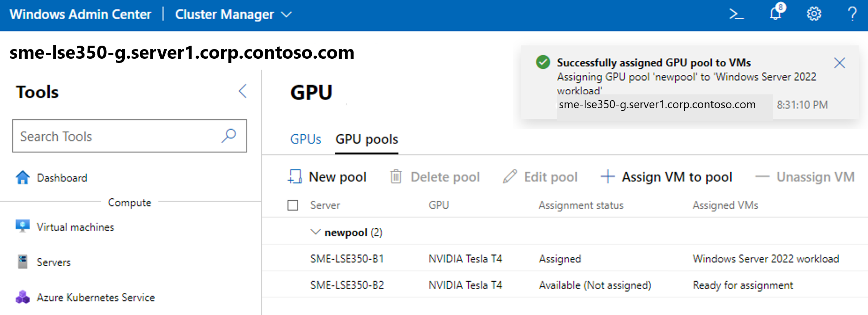Open the help question mark

click(852, 14)
